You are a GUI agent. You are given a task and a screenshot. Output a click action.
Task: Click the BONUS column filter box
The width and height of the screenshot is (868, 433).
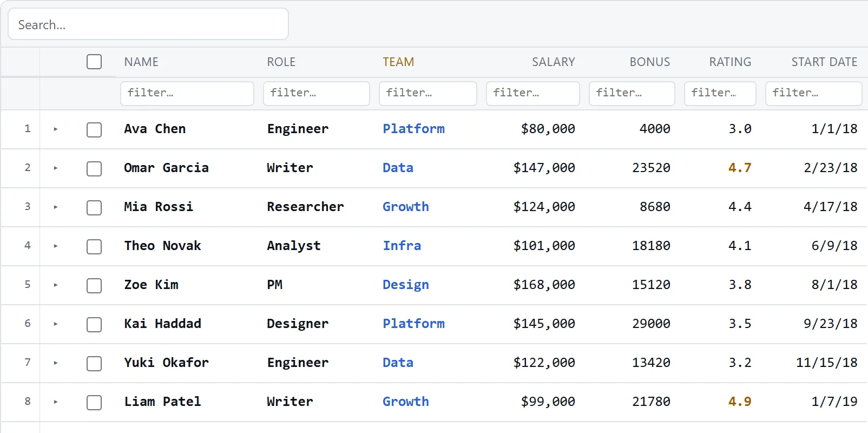632,93
